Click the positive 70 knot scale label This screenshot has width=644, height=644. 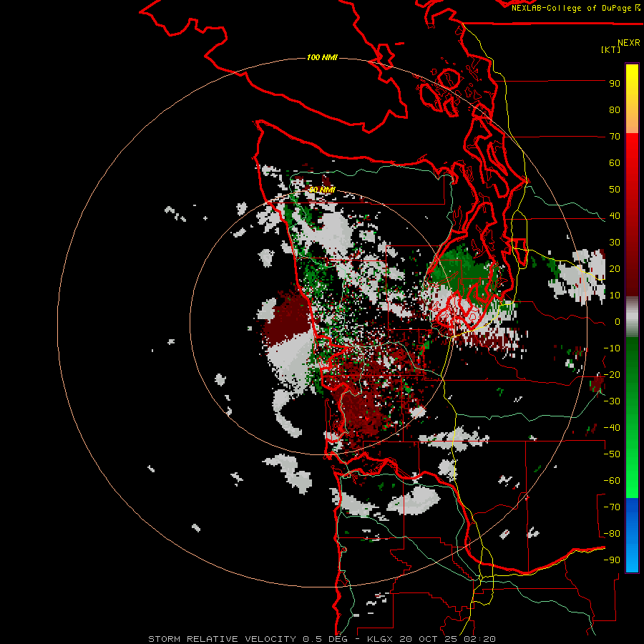[615, 137]
